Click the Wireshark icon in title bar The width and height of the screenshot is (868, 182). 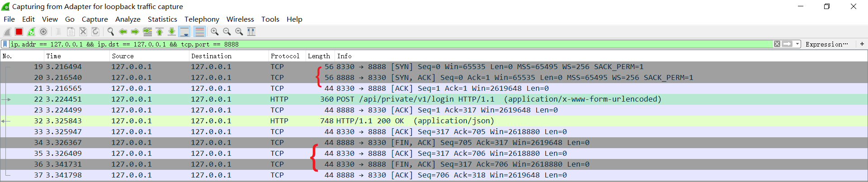[6, 6]
